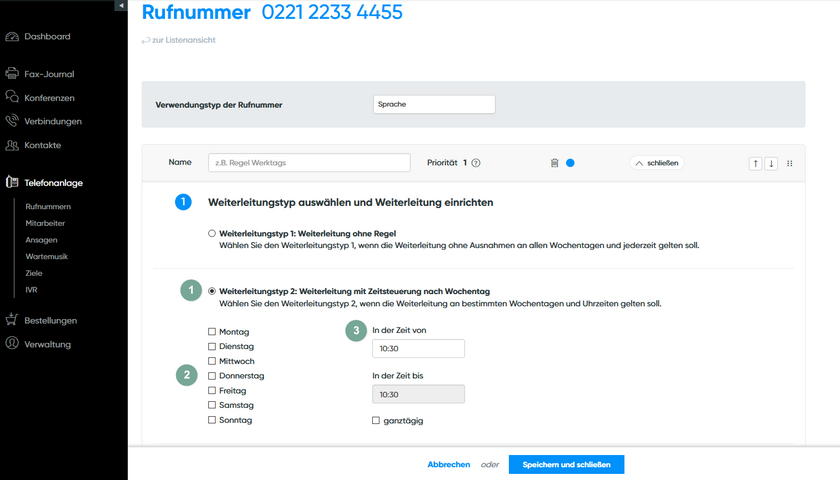Open Dashboard from the sidebar
The height and width of the screenshot is (480, 840).
(47, 37)
